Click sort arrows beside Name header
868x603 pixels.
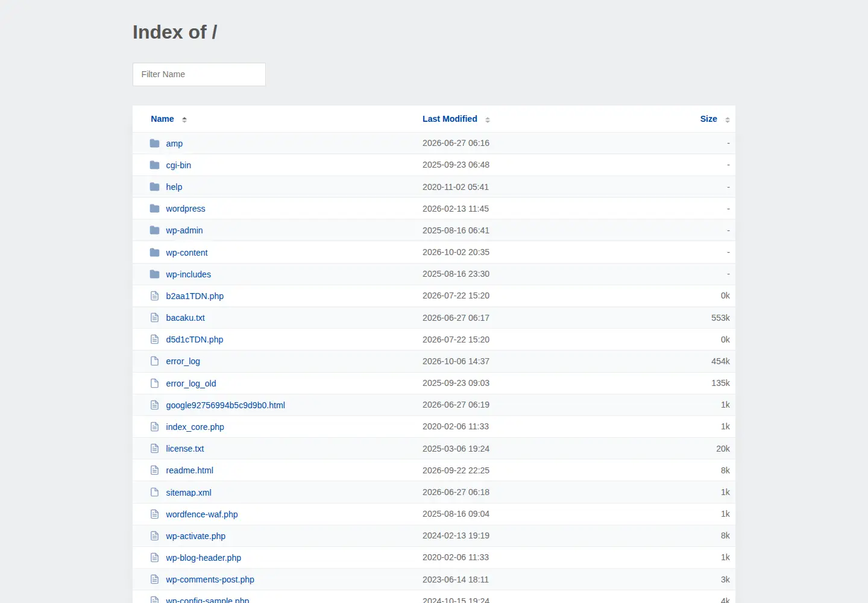coord(184,119)
